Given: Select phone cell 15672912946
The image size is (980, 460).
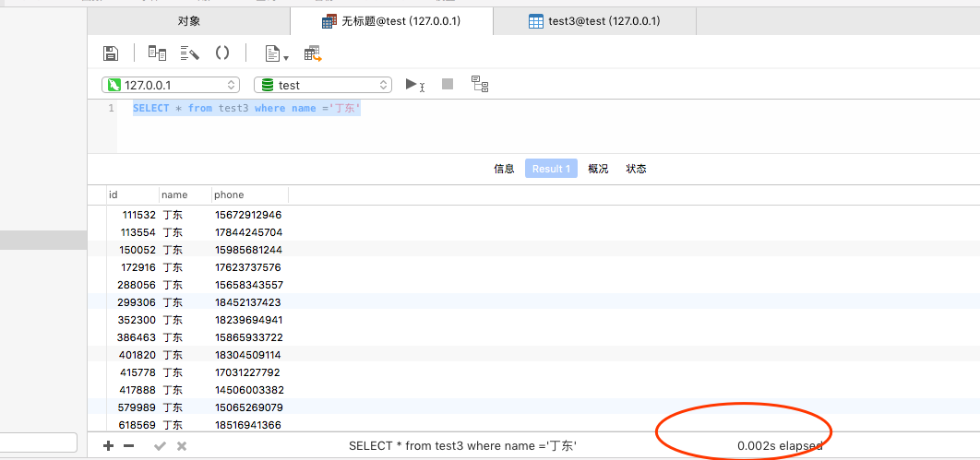Looking at the screenshot, I should [250, 215].
